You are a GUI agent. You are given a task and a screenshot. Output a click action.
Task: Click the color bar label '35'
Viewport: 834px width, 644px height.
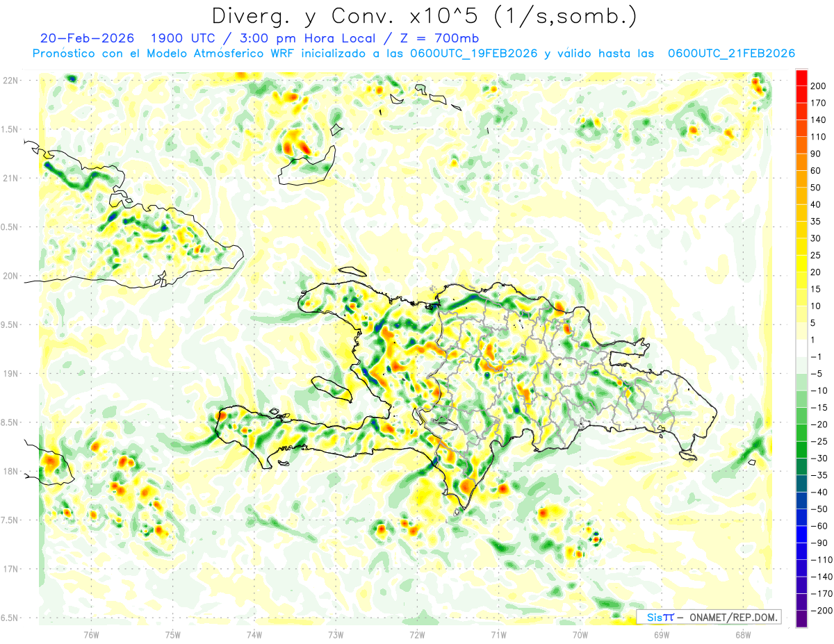(x=817, y=221)
